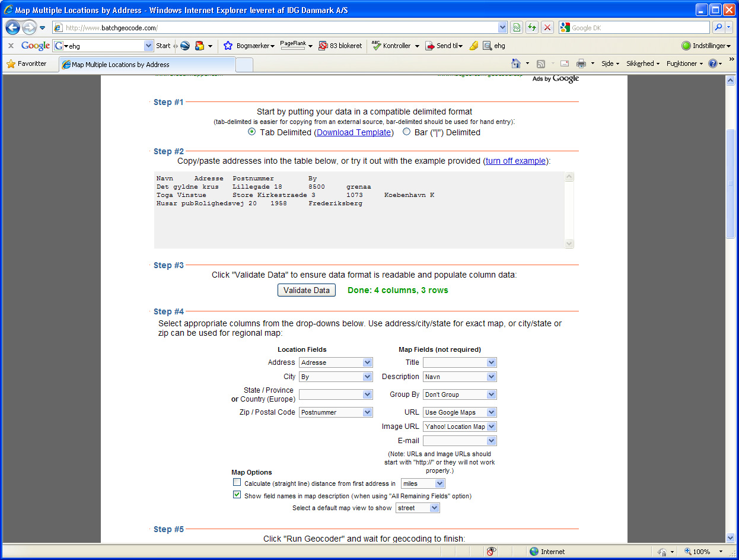Click the Validate Data button
Viewport: 739px width, 560px height.
click(307, 290)
